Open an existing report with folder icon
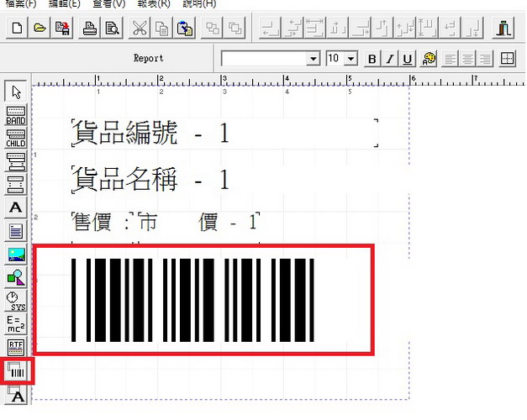Image resolution: width=527 pixels, height=420 pixels. (x=40, y=28)
